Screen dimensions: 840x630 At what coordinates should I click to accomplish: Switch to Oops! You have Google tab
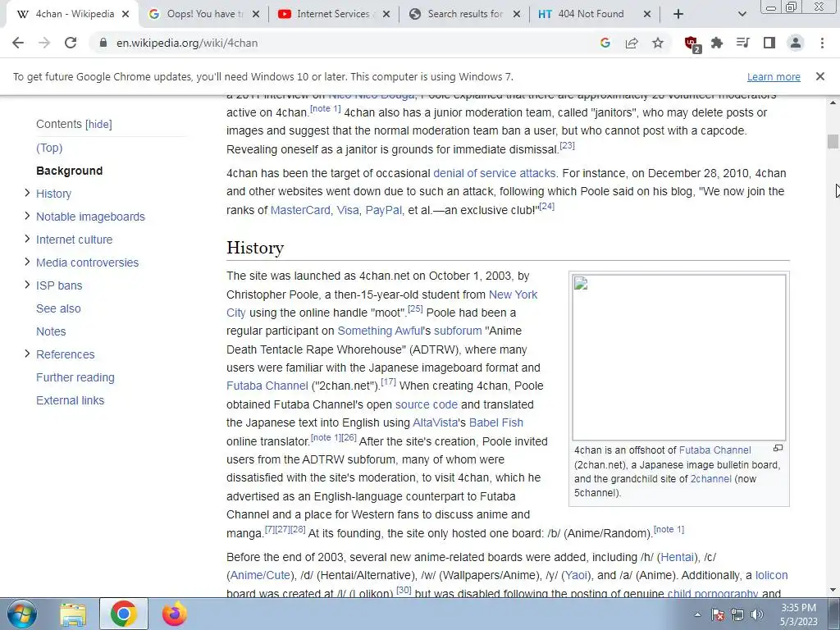[x=203, y=14]
